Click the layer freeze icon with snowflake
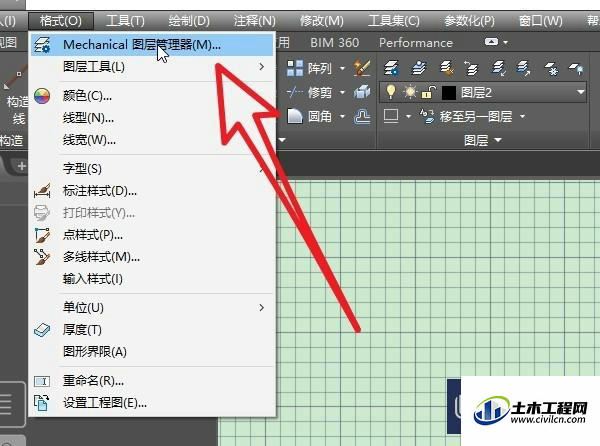The width and height of the screenshot is (600, 446). click(x=551, y=68)
